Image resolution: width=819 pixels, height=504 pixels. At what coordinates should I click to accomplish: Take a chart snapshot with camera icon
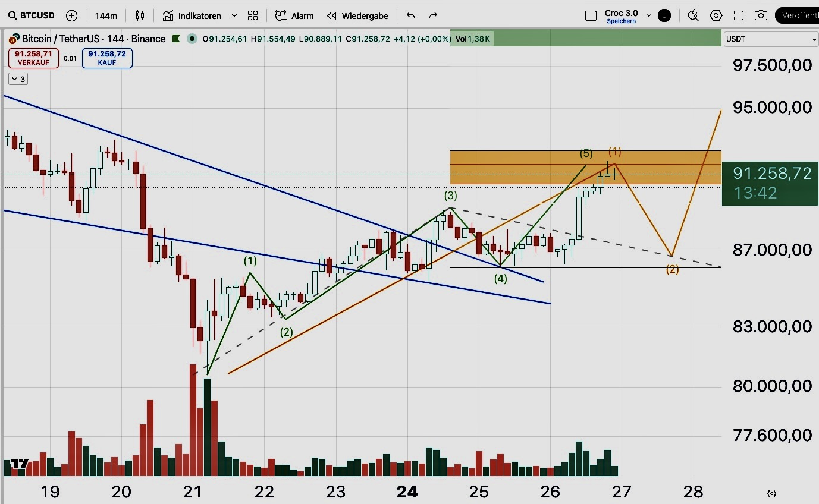pos(761,15)
